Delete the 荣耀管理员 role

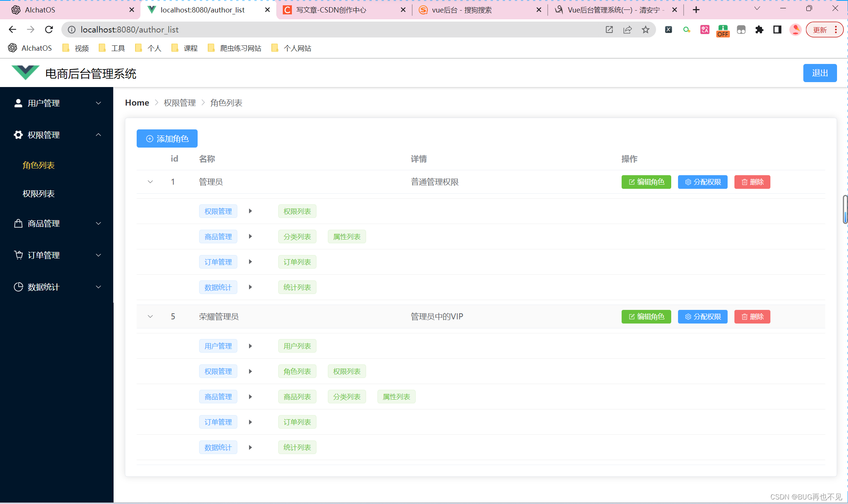click(752, 317)
